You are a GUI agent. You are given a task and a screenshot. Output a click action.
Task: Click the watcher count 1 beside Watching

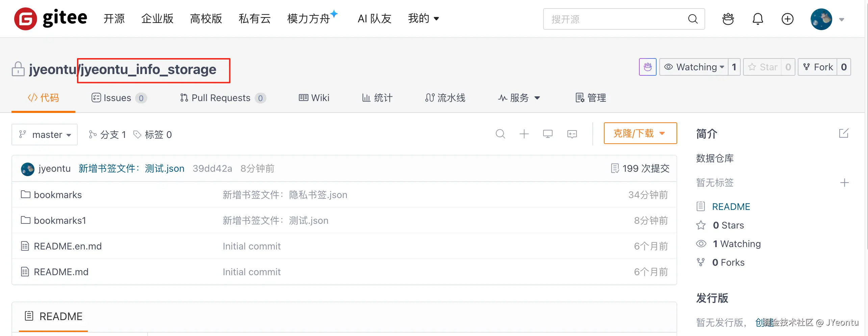pyautogui.click(x=734, y=67)
